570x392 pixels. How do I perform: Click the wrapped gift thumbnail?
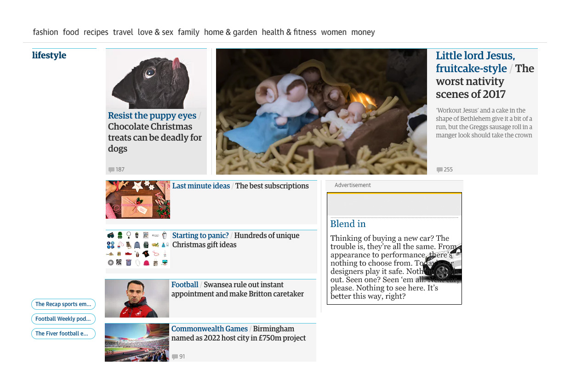(138, 199)
